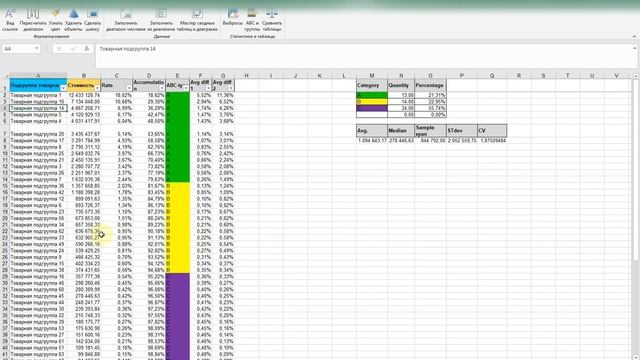Screen dimensions: 640x360
Task: Open filter dropdown for Avg diff 1 column
Action: pos(208,88)
